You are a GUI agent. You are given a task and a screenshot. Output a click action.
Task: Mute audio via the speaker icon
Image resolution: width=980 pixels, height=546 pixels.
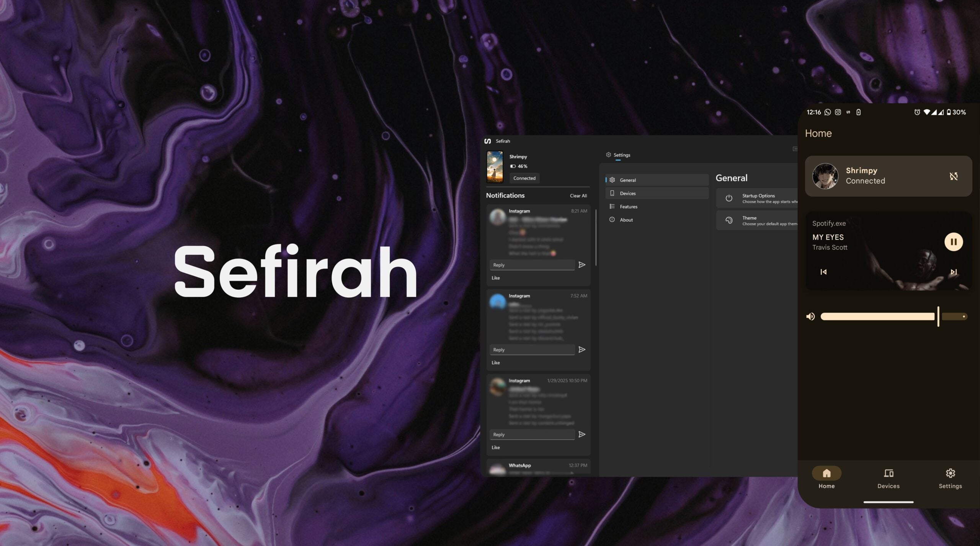pyautogui.click(x=810, y=316)
